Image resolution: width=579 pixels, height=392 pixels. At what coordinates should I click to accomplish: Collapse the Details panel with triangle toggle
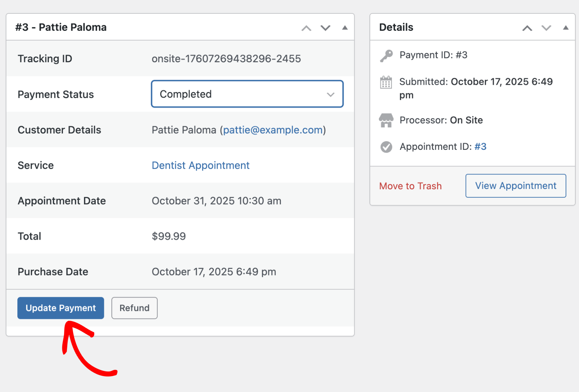pyautogui.click(x=566, y=28)
